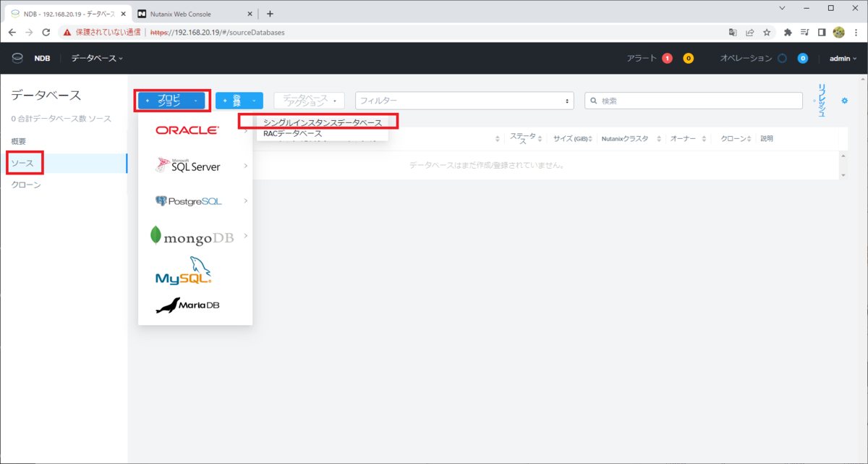The image size is (868, 464).
Task: Click the table scrollbar up arrow
Action: [843, 155]
